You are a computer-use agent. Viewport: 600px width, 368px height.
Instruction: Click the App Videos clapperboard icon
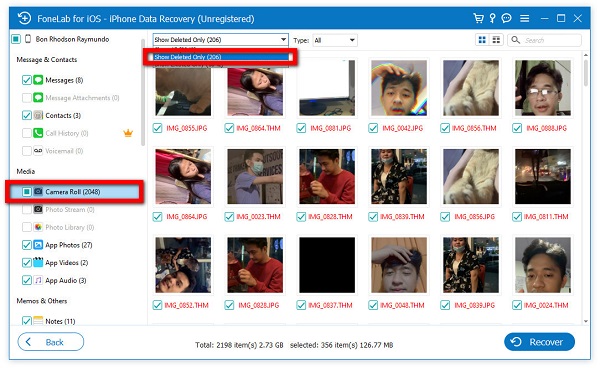point(38,262)
